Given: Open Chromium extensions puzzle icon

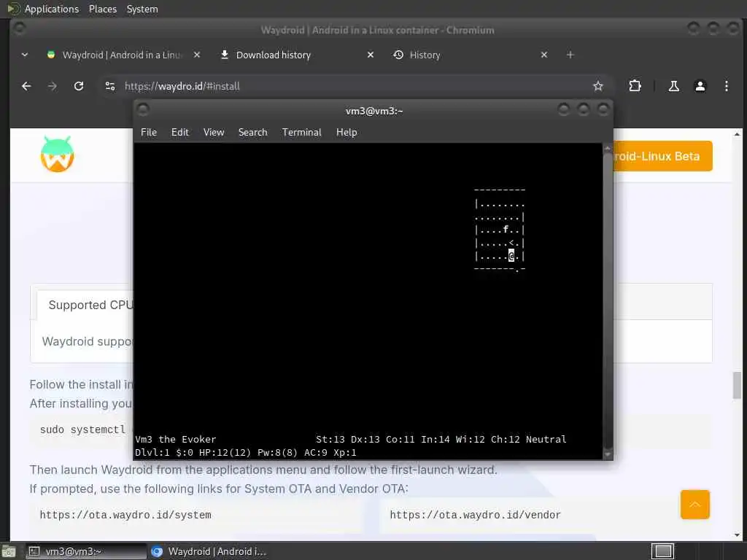Looking at the screenshot, I should pyautogui.click(x=635, y=86).
